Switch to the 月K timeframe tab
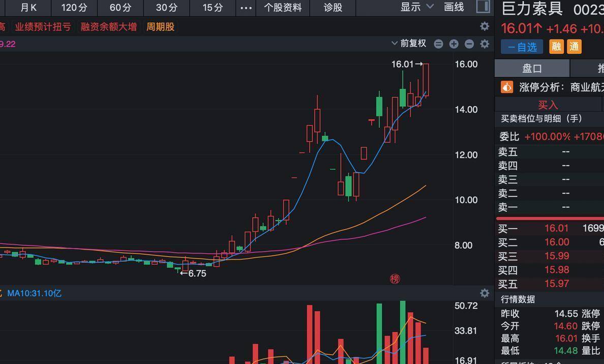The image size is (604, 364). 28,8
